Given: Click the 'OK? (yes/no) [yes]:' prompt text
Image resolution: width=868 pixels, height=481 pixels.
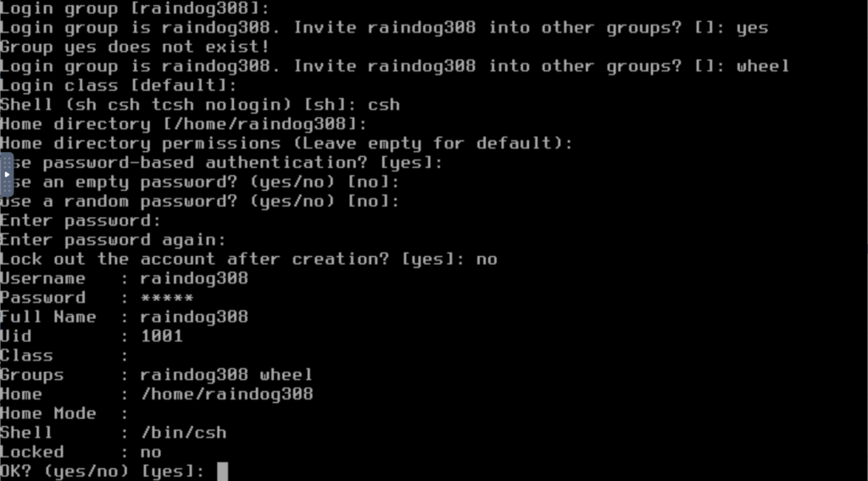Looking at the screenshot, I should pos(103,472).
